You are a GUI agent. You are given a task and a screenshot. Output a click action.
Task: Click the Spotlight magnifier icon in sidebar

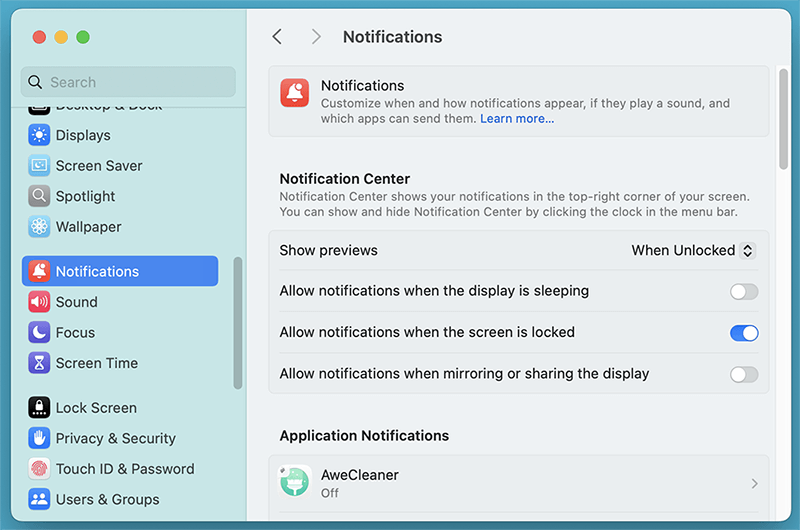tap(39, 196)
